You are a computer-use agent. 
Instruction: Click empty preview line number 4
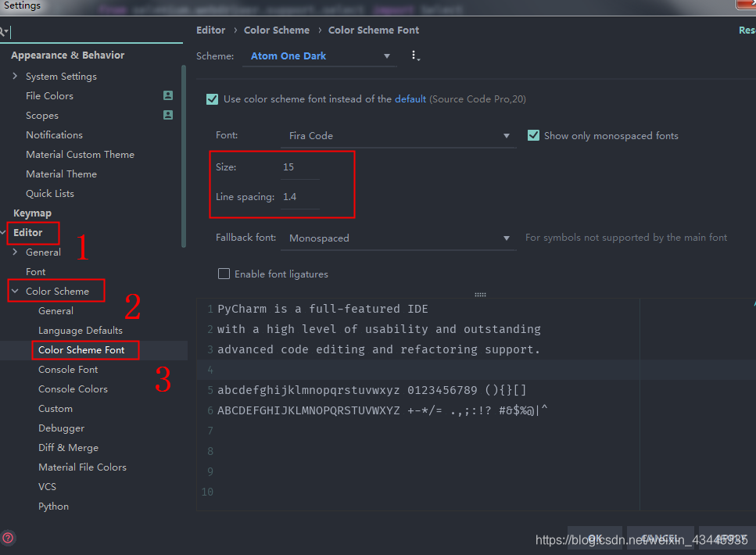pyautogui.click(x=210, y=370)
